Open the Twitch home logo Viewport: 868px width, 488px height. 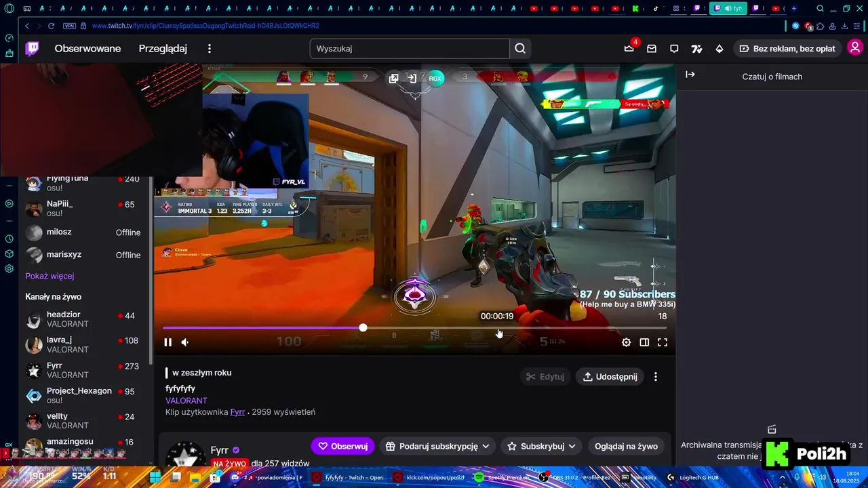(32, 48)
